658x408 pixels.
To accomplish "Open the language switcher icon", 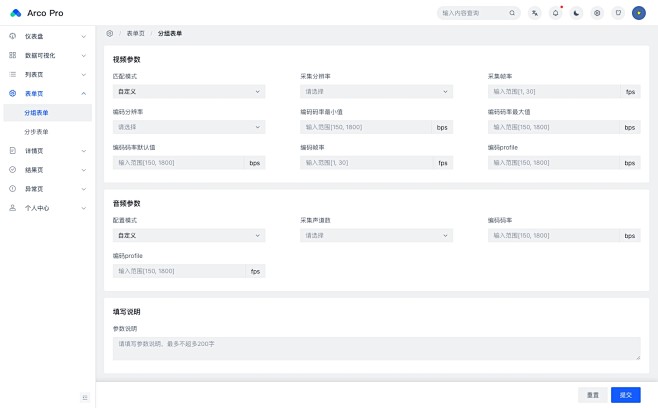I will (x=535, y=13).
